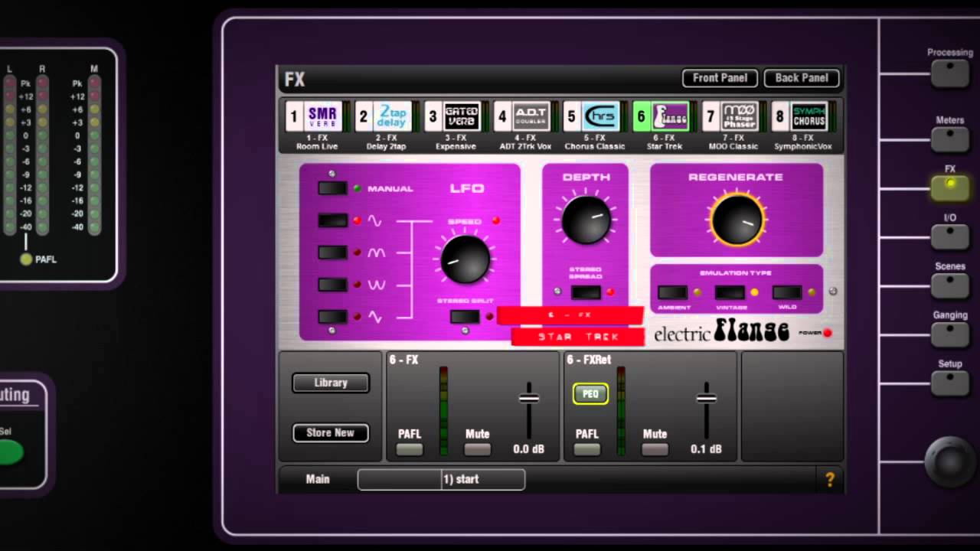Select rounded hump LFO waveform switch
The height and width of the screenshot is (551, 980).
pyautogui.click(x=333, y=253)
